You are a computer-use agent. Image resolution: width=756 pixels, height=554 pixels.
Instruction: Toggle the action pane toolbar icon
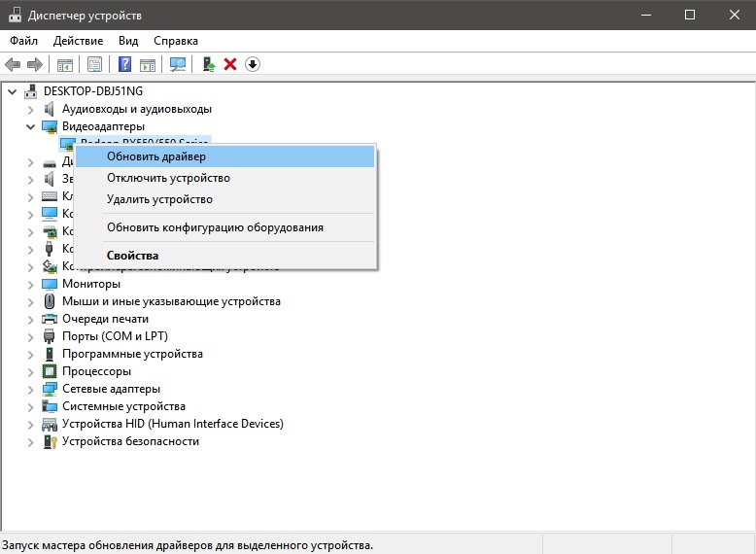[148, 64]
